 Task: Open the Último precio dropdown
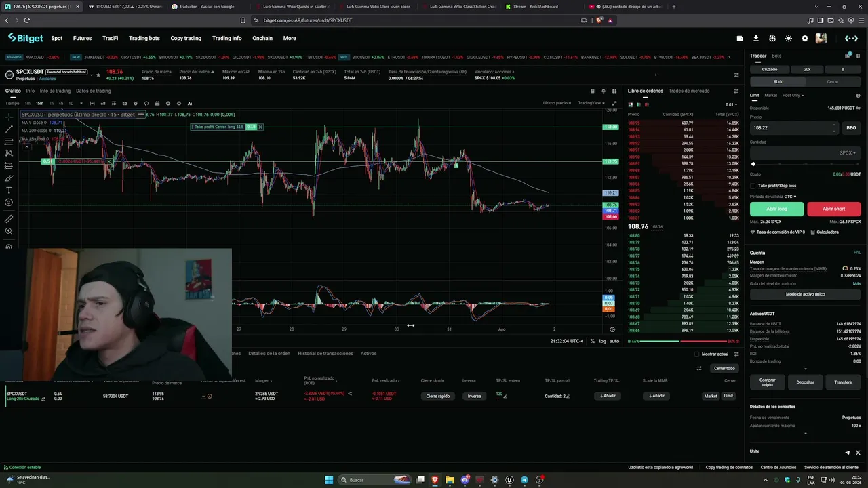pyautogui.click(x=557, y=103)
